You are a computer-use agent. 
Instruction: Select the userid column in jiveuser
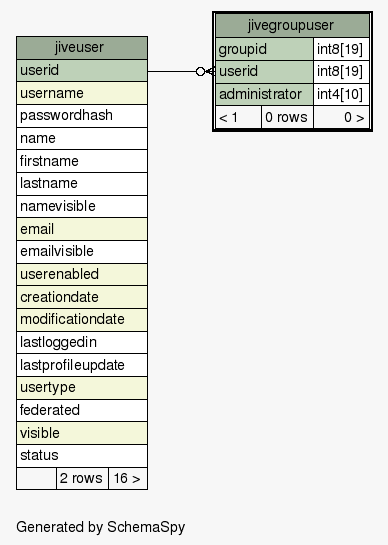click(x=82, y=71)
